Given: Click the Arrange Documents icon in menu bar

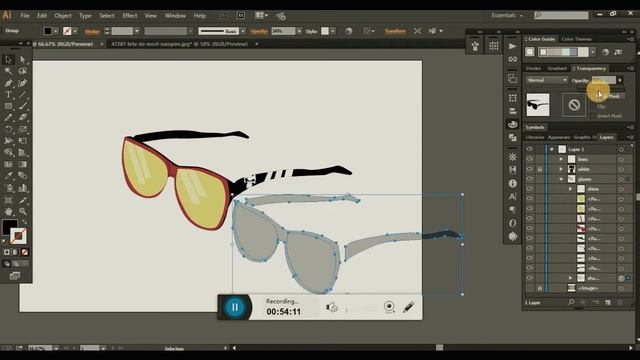Looking at the screenshot, I should 261,16.
